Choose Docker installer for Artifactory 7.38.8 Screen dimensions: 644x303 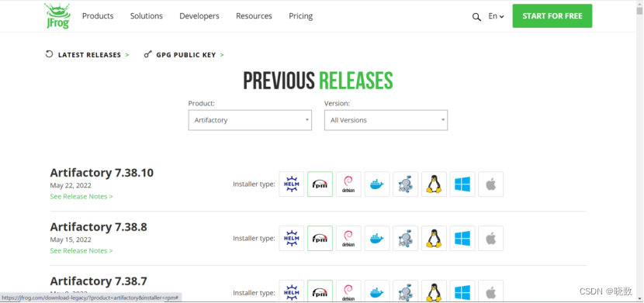[377, 238]
